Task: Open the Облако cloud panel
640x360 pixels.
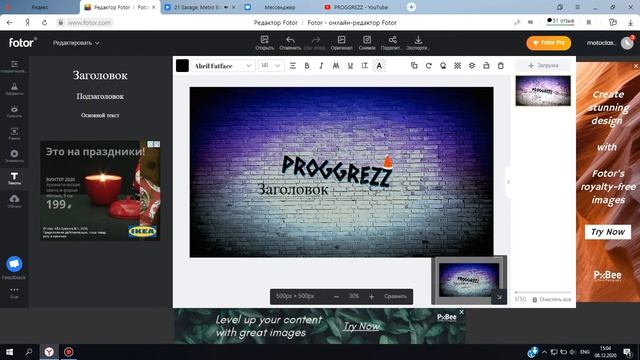Action: 14,201
